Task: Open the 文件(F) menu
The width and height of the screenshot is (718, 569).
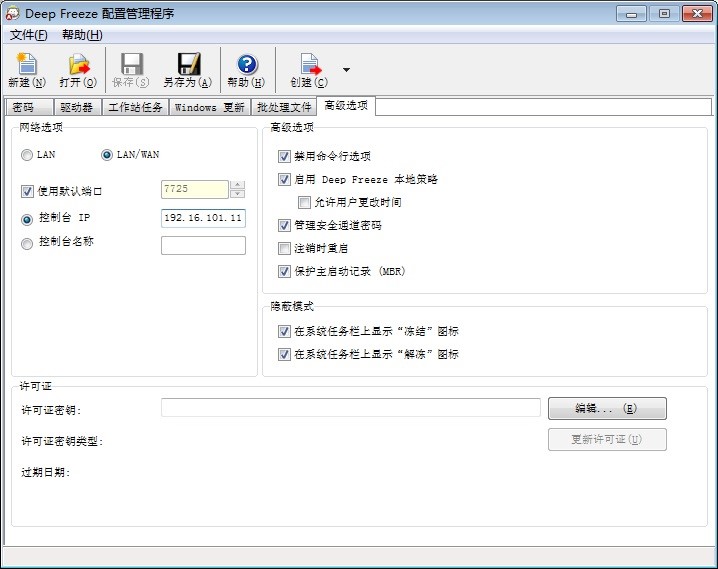Action: pos(29,35)
